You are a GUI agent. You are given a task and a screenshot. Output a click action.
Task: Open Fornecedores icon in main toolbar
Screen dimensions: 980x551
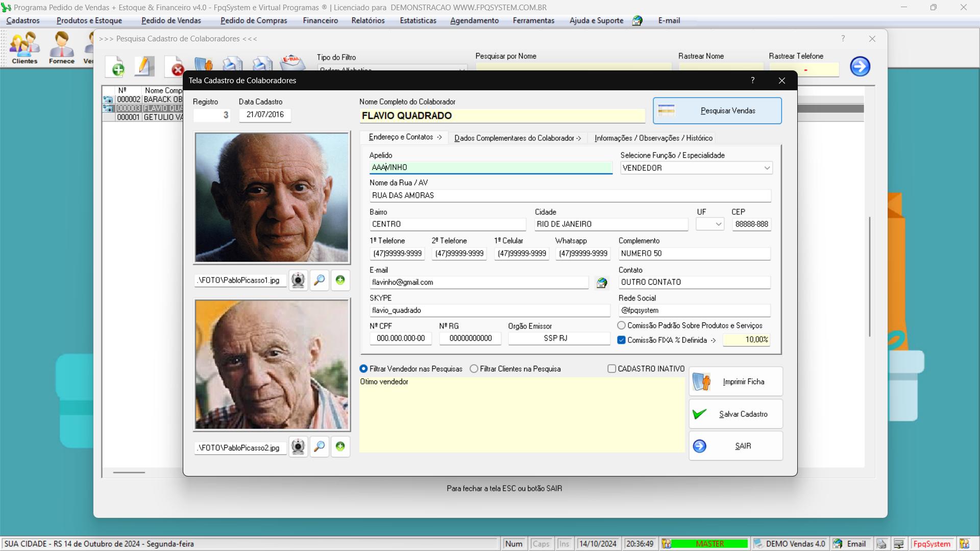point(62,47)
